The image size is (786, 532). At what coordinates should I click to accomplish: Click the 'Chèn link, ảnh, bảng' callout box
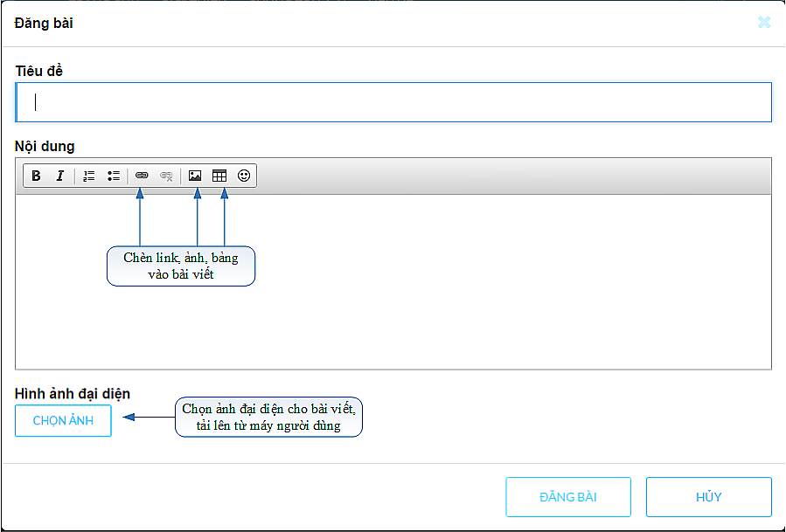click(x=181, y=266)
